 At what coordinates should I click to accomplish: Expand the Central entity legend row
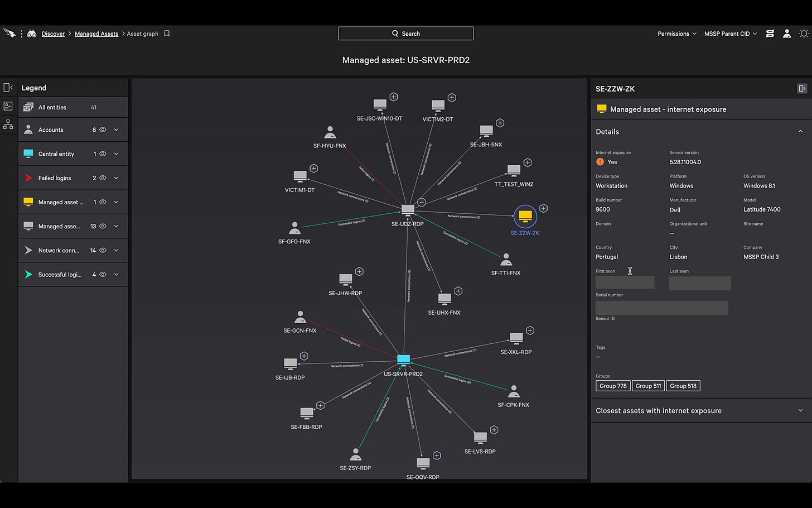click(117, 154)
